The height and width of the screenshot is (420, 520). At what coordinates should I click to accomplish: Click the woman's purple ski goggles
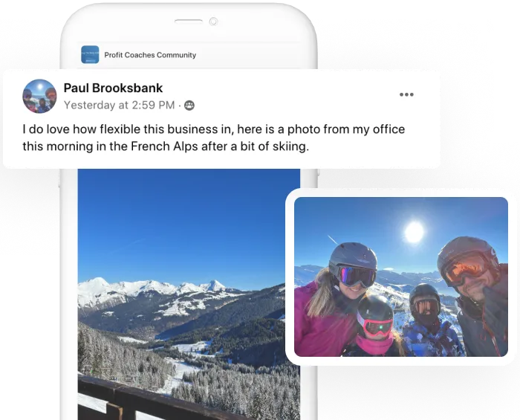point(357,276)
